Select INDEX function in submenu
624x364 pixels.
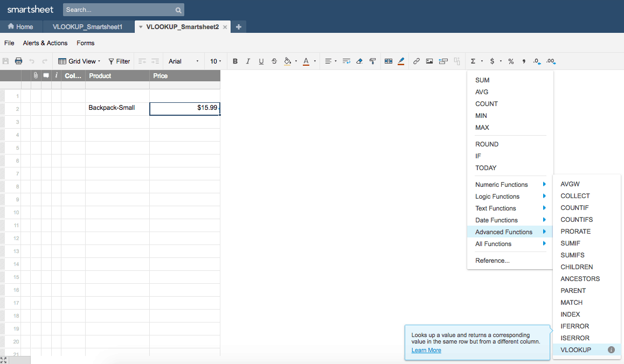(x=570, y=314)
